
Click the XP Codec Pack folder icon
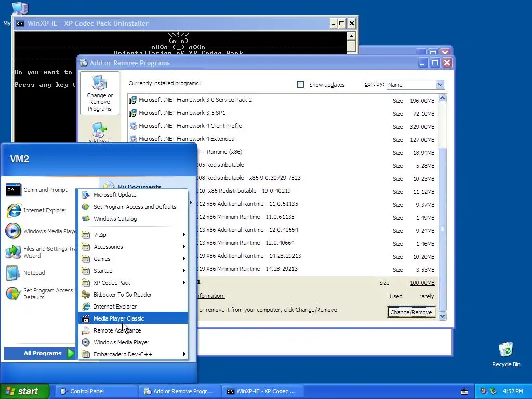(86, 283)
